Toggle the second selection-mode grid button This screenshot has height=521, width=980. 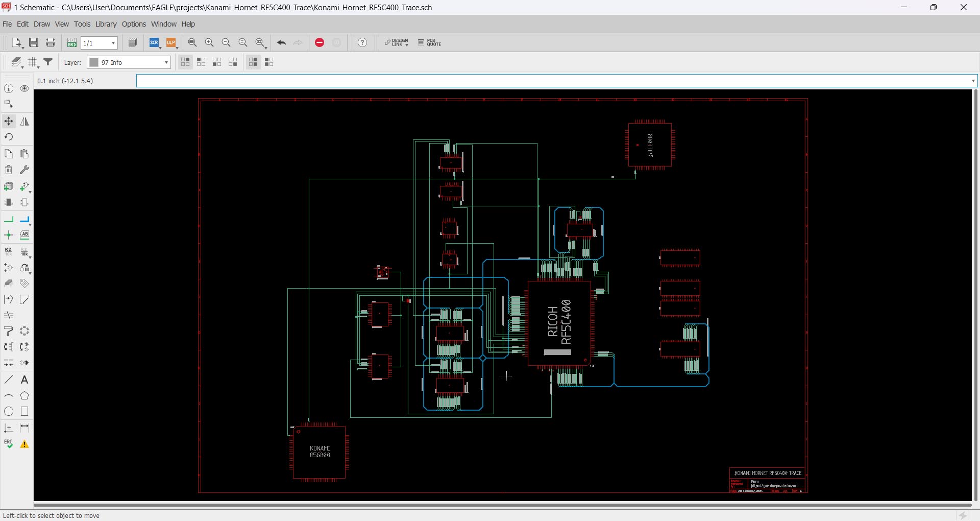click(201, 62)
